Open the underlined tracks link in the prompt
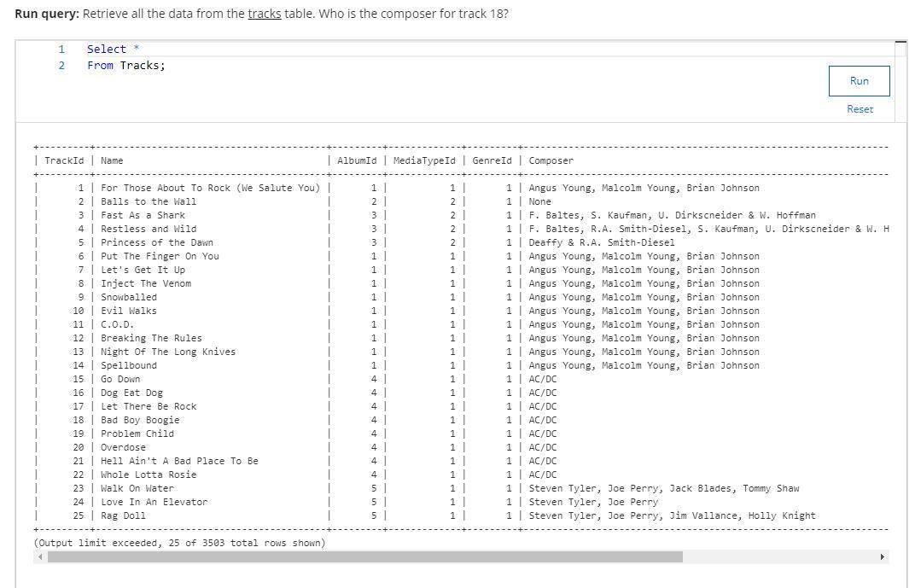This screenshot has height=588, width=915. click(265, 14)
